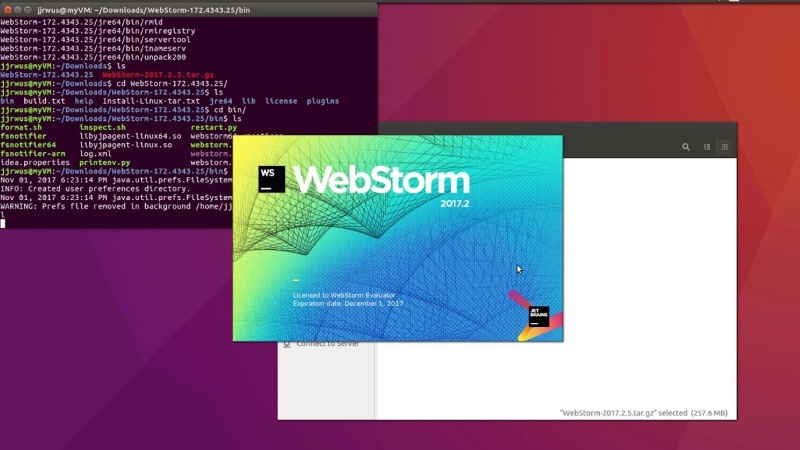Click the 'jre64/bin/servertool' line in terminal
This screenshot has width=800, height=450.
[95, 40]
